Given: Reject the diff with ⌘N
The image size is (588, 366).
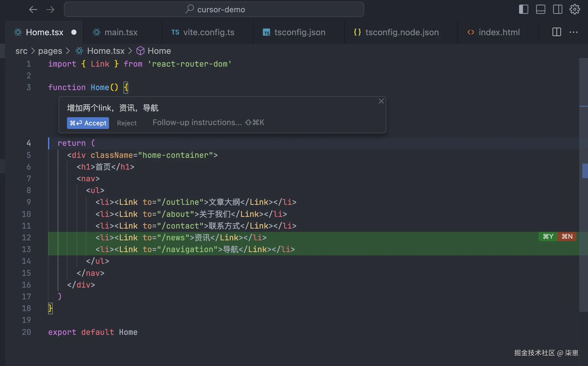Looking at the screenshot, I should point(567,237).
